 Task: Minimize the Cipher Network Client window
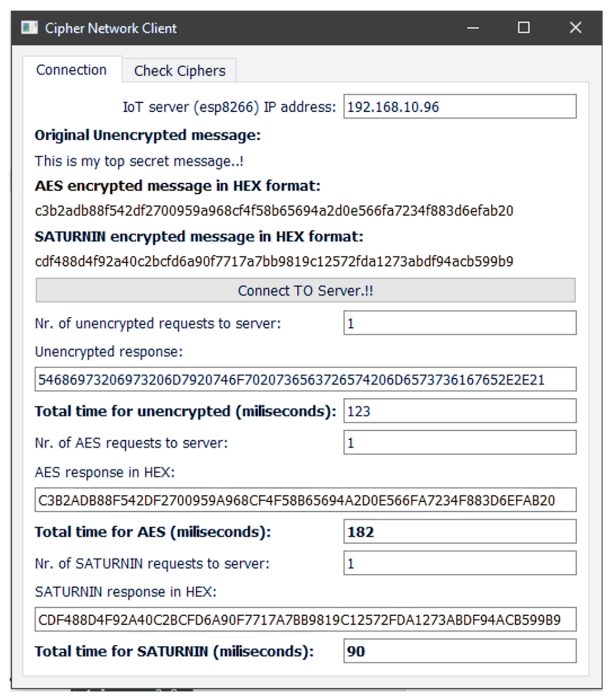(x=473, y=28)
